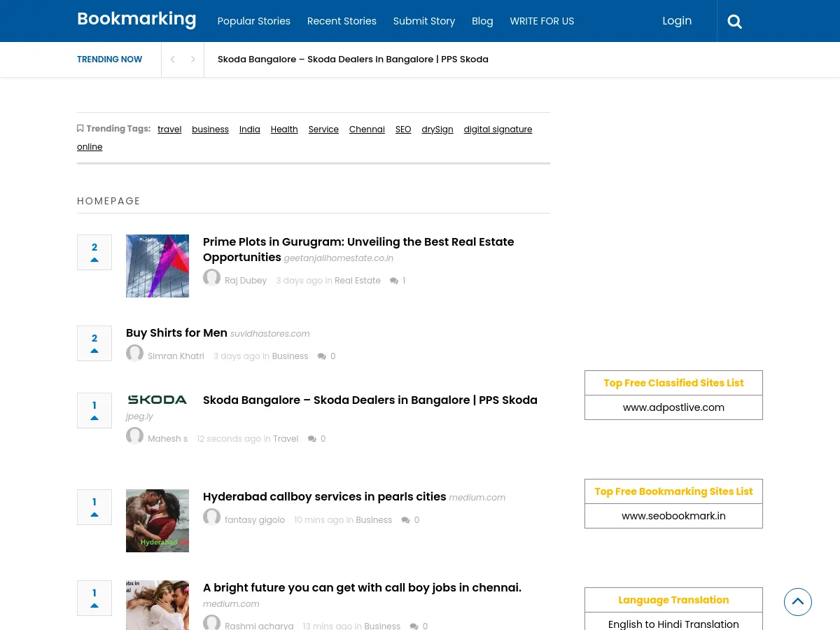Click fantasy gigolo's avatar icon
The image size is (840, 630).
coord(211,517)
